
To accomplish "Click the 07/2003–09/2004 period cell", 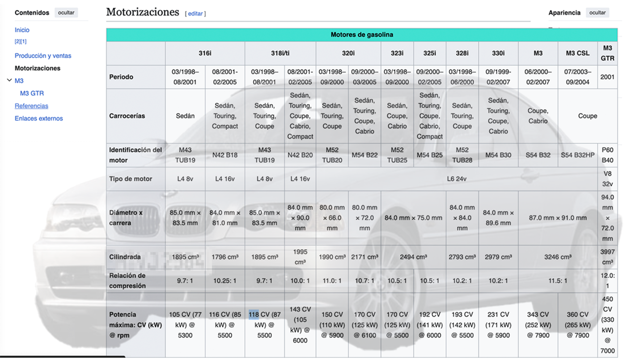I will pyautogui.click(x=578, y=77).
